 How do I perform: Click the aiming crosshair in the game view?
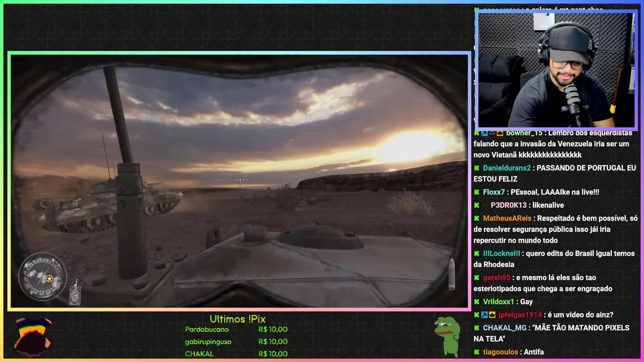[x=240, y=179]
